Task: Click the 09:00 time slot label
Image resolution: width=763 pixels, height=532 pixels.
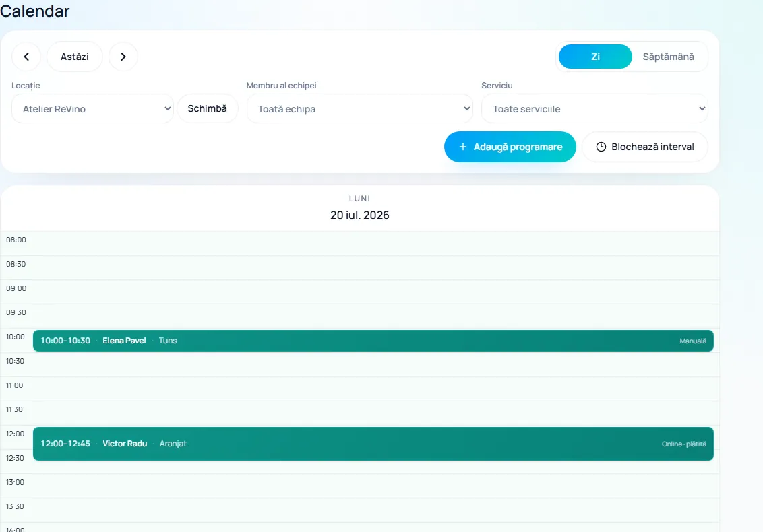Action: click(16, 288)
